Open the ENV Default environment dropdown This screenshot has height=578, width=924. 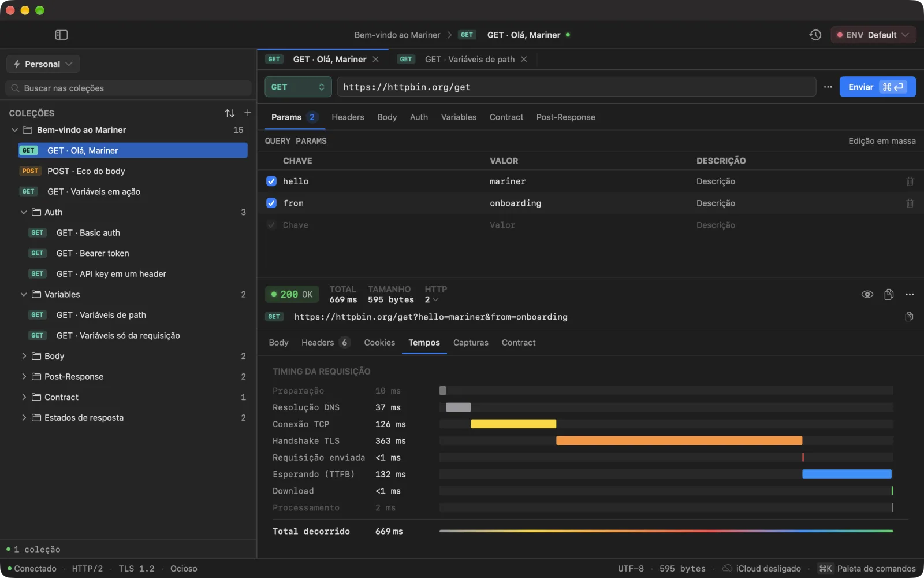[x=873, y=35]
